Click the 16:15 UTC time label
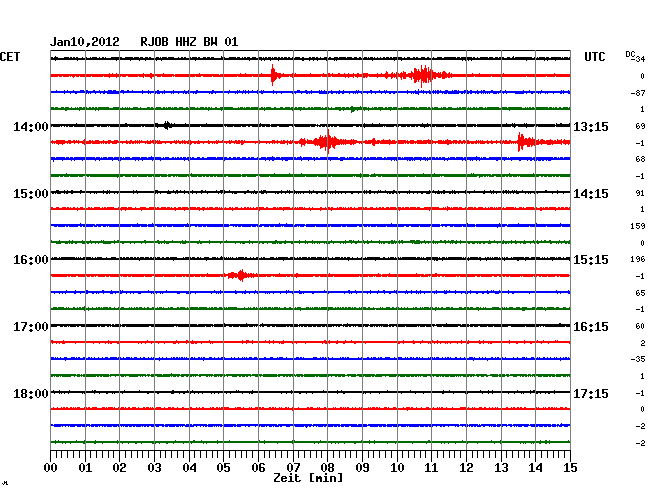650x494 pixels. (x=591, y=327)
